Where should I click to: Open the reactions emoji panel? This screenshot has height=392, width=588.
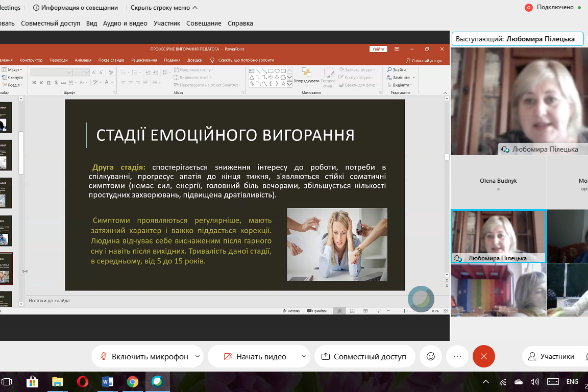(431, 356)
